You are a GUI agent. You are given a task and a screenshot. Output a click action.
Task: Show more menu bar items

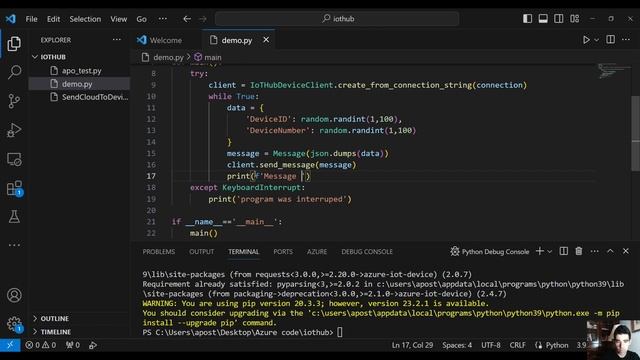tap(162, 19)
